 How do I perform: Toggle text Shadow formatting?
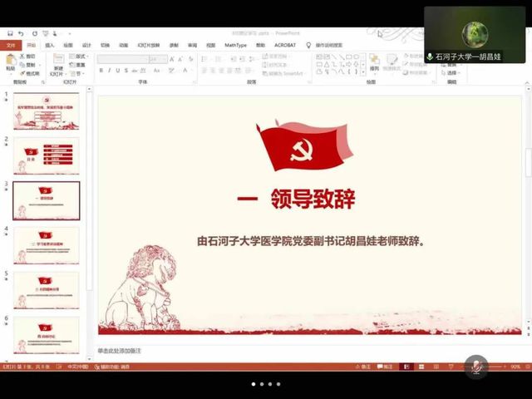click(x=126, y=71)
